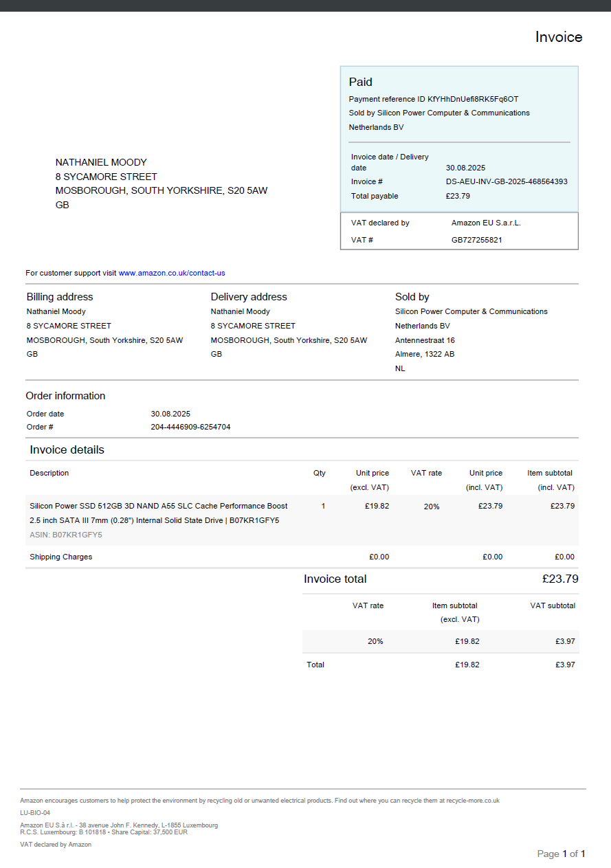Click the Billing address heading
This screenshot has height=868, width=611.
pyautogui.click(x=60, y=297)
